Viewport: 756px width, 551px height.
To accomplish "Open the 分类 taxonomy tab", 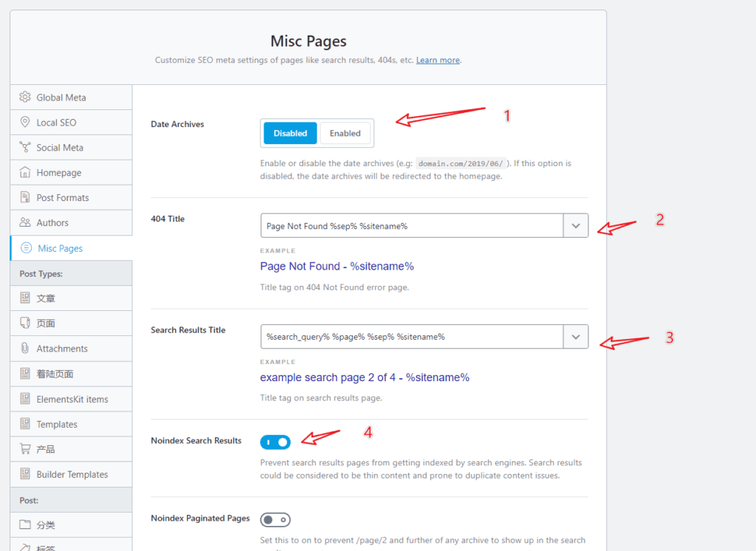I will 72,525.
